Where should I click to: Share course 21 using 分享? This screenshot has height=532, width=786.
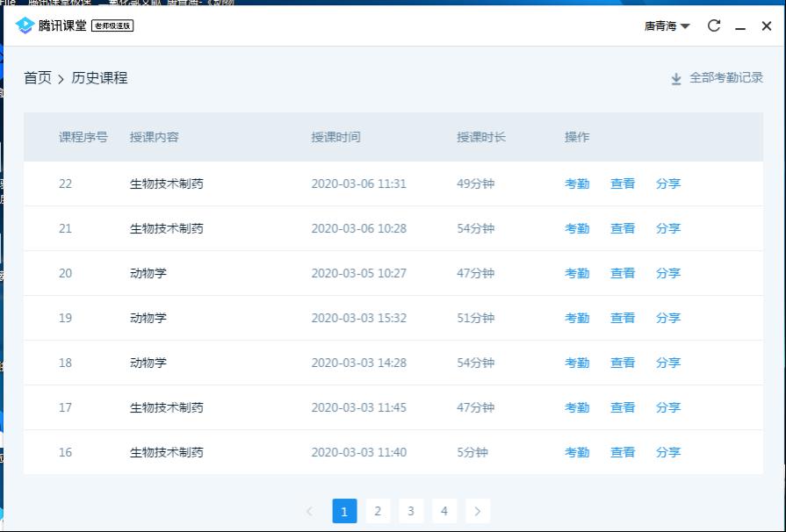668,229
